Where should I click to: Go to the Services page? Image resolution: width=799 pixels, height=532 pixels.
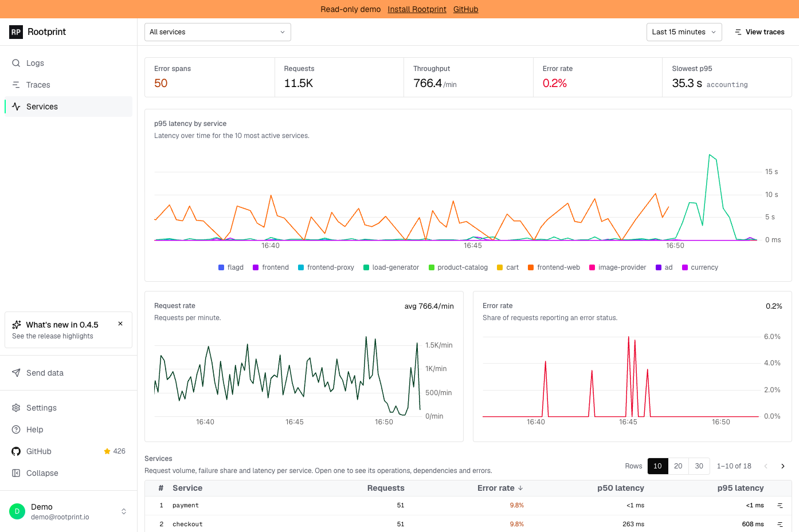[69, 107]
